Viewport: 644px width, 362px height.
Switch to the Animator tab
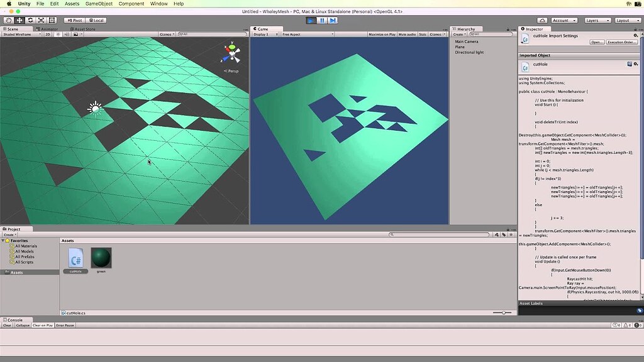click(x=49, y=29)
